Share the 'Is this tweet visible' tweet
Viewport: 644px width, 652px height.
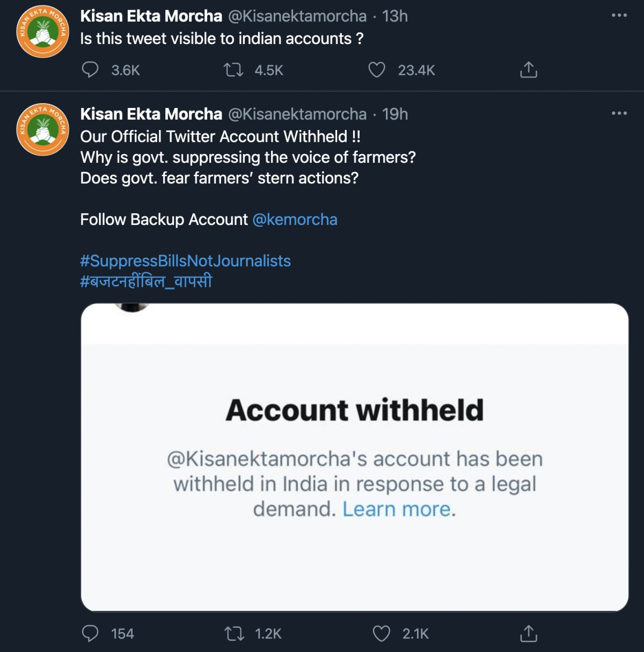pyautogui.click(x=529, y=70)
